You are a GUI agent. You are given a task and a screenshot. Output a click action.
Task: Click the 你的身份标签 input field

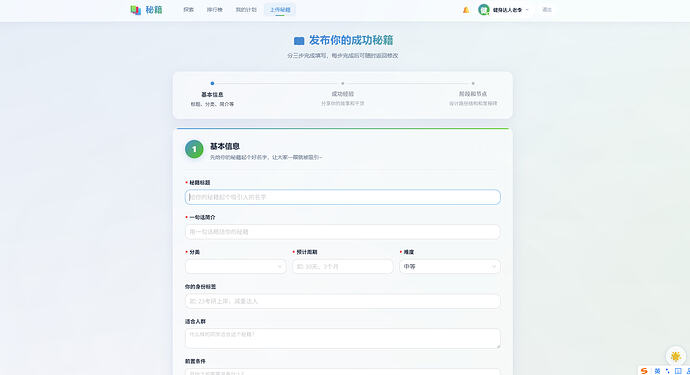point(342,301)
